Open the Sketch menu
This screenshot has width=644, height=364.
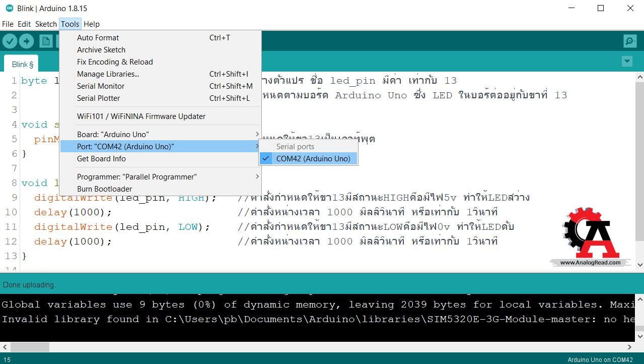pyautogui.click(x=46, y=24)
